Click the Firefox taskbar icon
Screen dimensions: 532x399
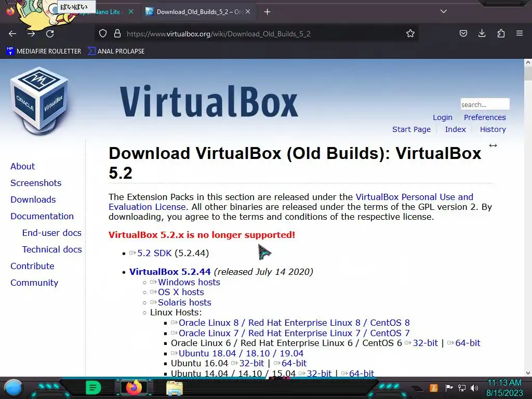pyautogui.click(x=134, y=388)
